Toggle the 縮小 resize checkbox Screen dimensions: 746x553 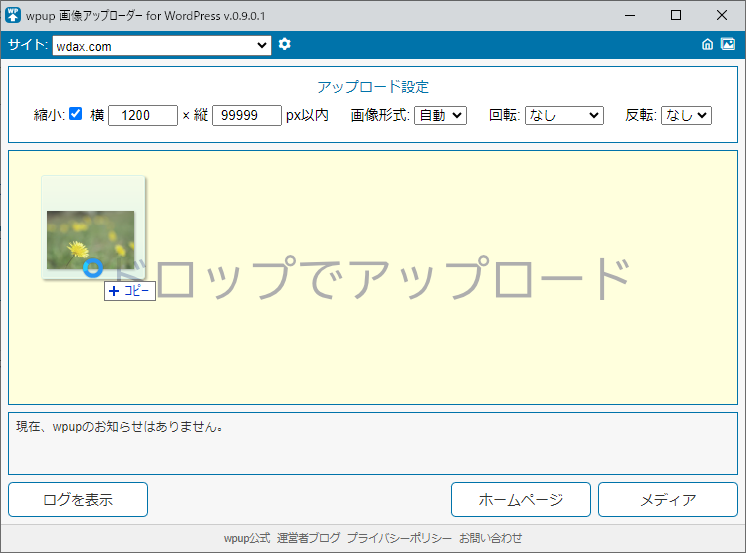pos(75,114)
